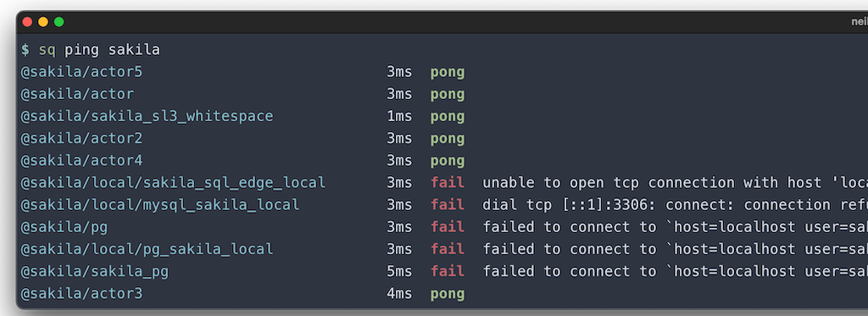Click the @sakila/local/sakila_sql_edge_local handle
This screenshot has height=316, width=868.
pos(173,183)
